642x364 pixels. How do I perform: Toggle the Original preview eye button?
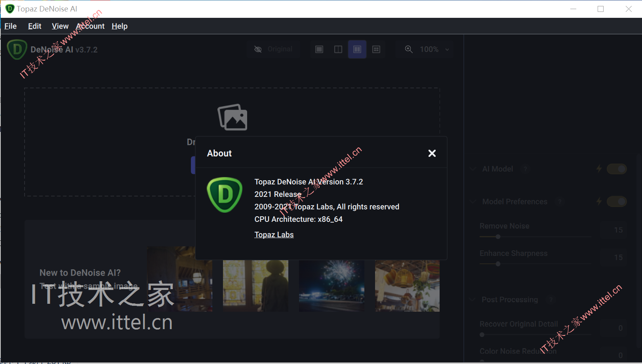pyautogui.click(x=273, y=49)
